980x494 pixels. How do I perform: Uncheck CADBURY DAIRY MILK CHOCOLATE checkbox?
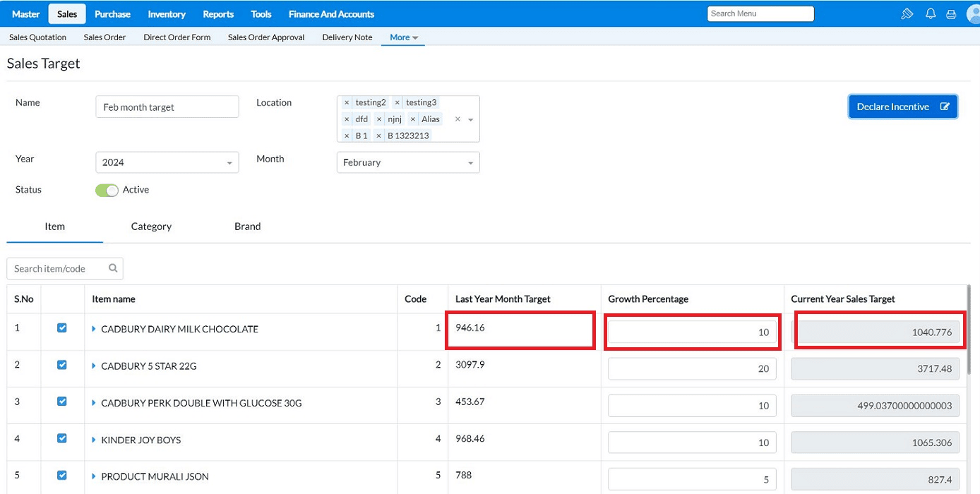[62, 328]
